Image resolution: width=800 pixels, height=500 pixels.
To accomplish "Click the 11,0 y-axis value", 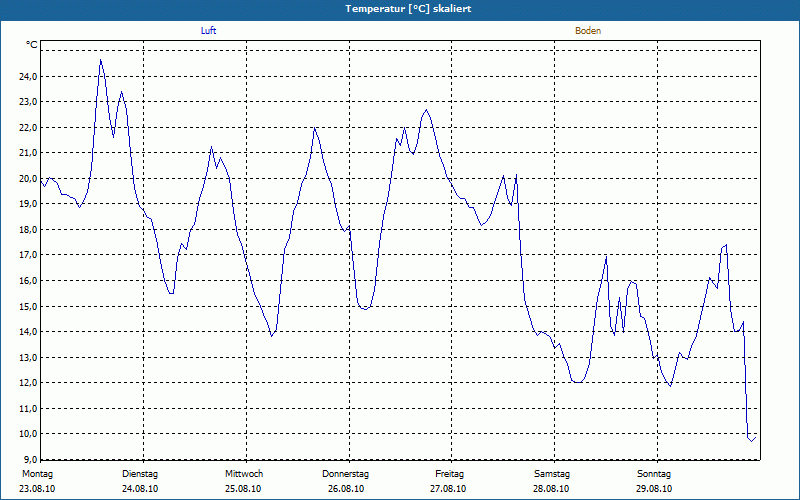I will [28, 408].
